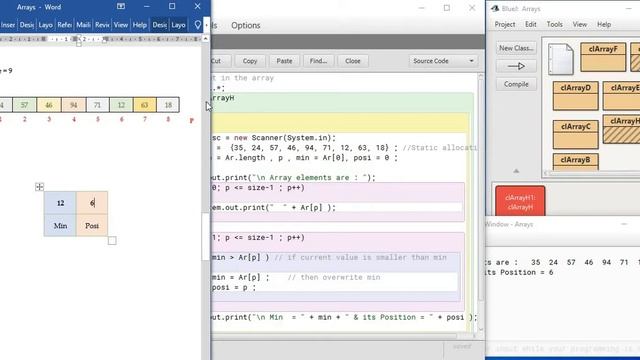Click array cell with value 18

168,105
